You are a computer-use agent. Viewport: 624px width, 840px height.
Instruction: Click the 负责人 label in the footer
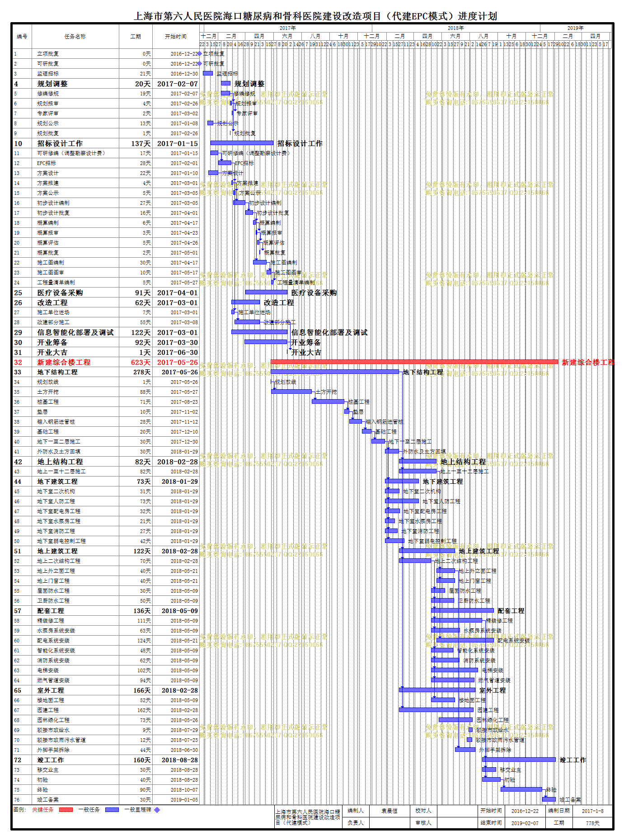coord(356,823)
